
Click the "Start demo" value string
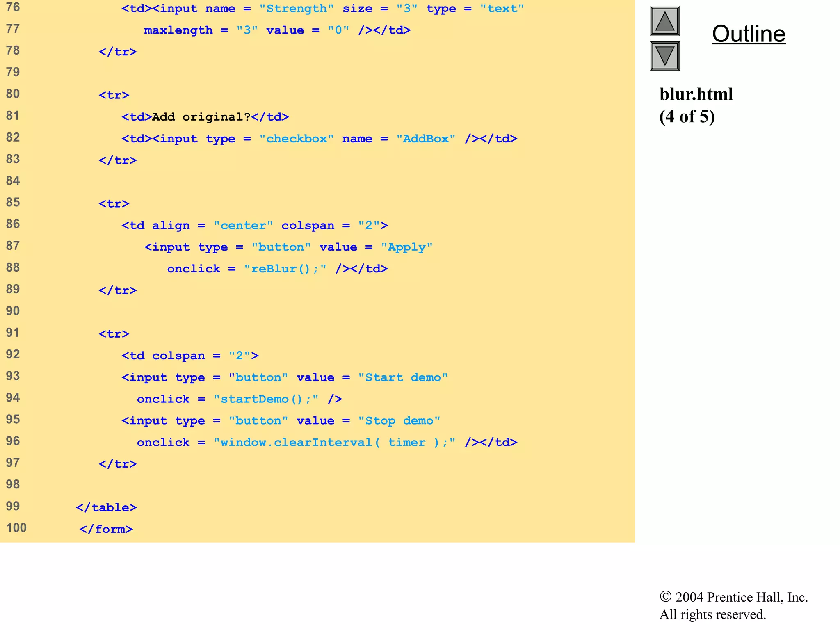(403, 377)
